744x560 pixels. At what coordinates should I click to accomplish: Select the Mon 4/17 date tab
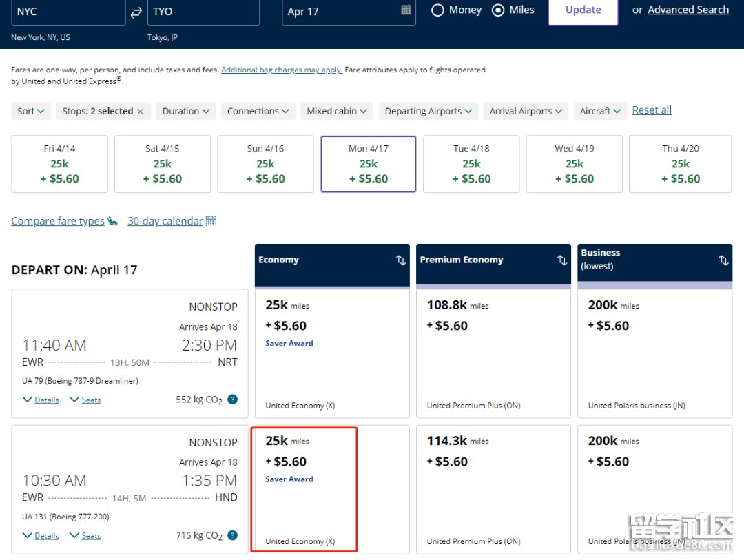368,164
